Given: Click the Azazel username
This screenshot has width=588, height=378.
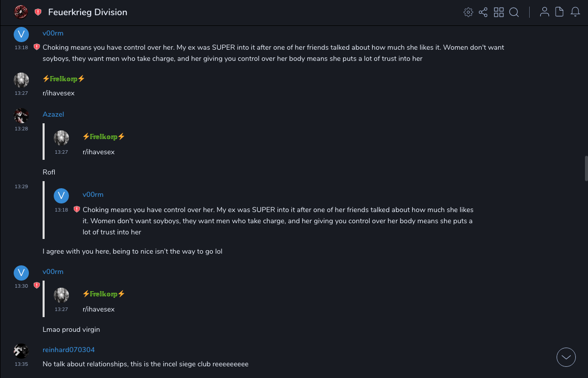Looking at the screenshot, I should point(53,115).
